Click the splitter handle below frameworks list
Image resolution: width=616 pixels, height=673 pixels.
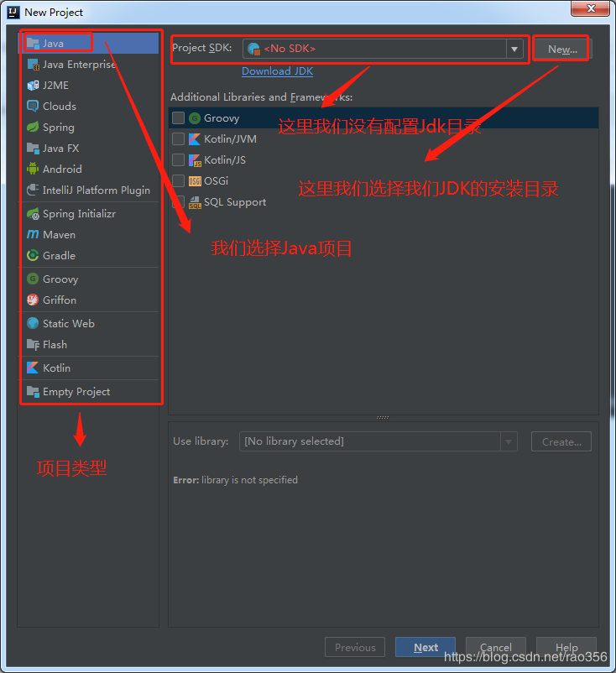(x=383, y=417)
